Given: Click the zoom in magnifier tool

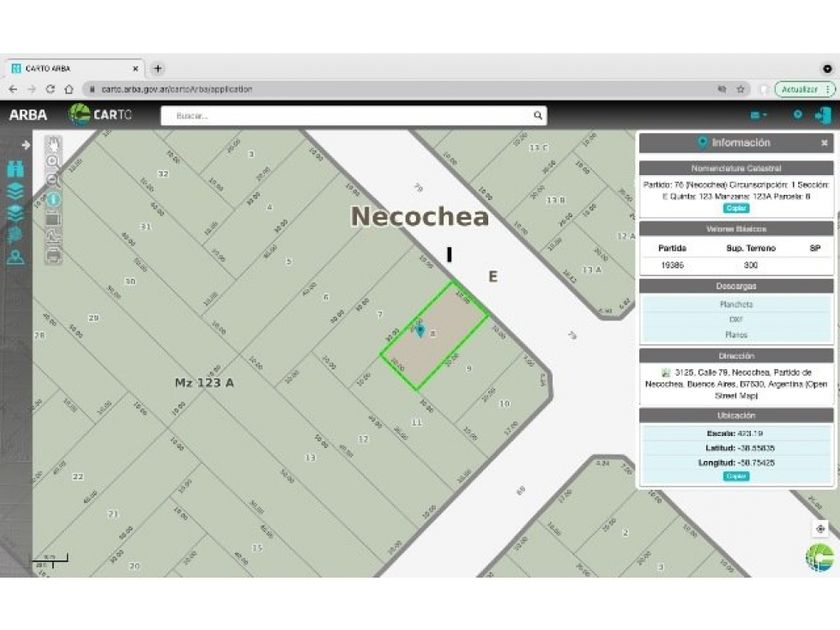Looking at the screenshot, I should pos(53,161).
